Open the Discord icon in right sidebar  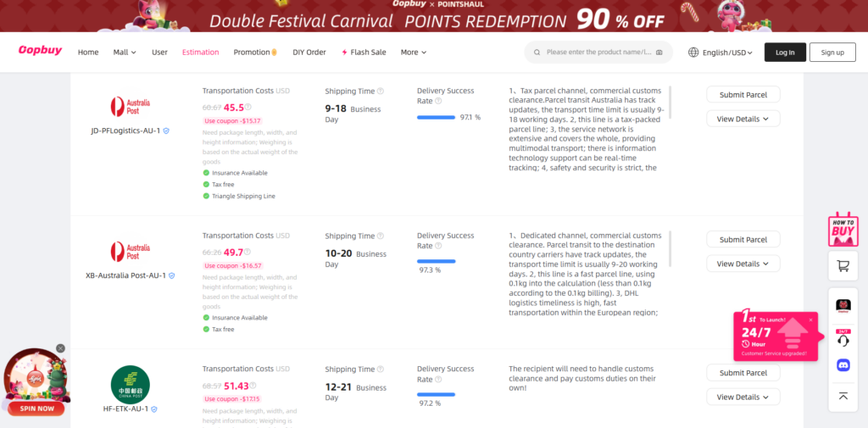pyautogui.click(x=843, y=365)
